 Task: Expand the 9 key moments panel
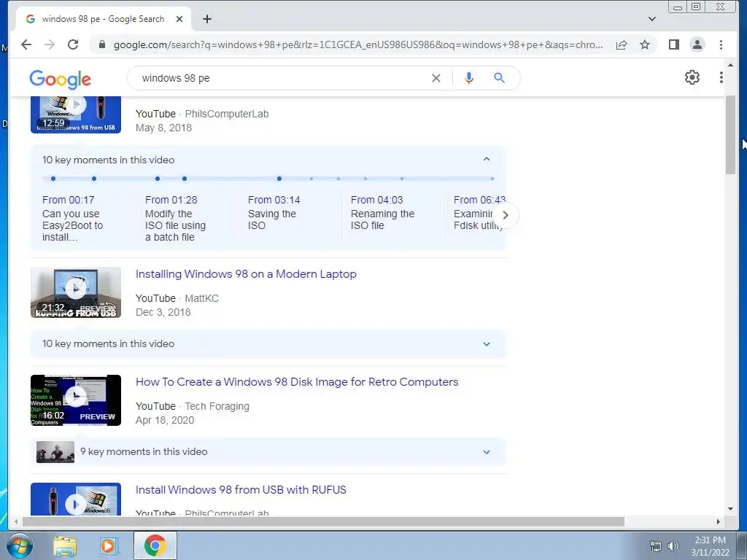pos(487,452)
